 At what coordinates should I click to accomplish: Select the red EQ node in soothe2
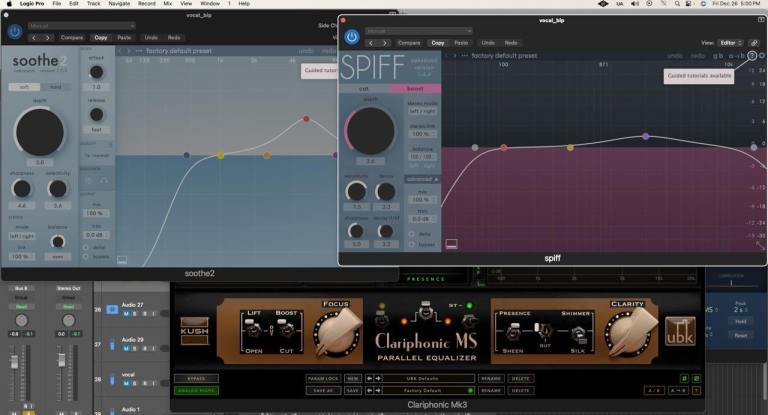pos(306,119)
